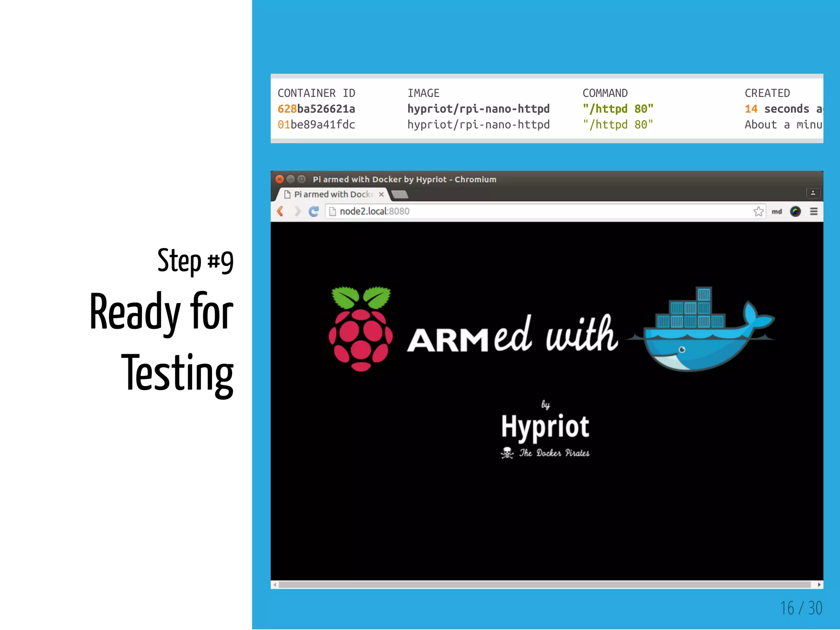Click the 'Step #9' heading
This screenshot has width=840, height=630.
pyautogui.click(x=196, y=261)
